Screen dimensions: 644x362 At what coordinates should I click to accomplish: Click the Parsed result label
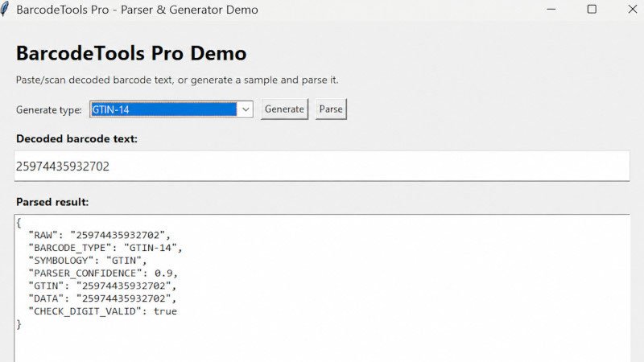click(52, 202)
